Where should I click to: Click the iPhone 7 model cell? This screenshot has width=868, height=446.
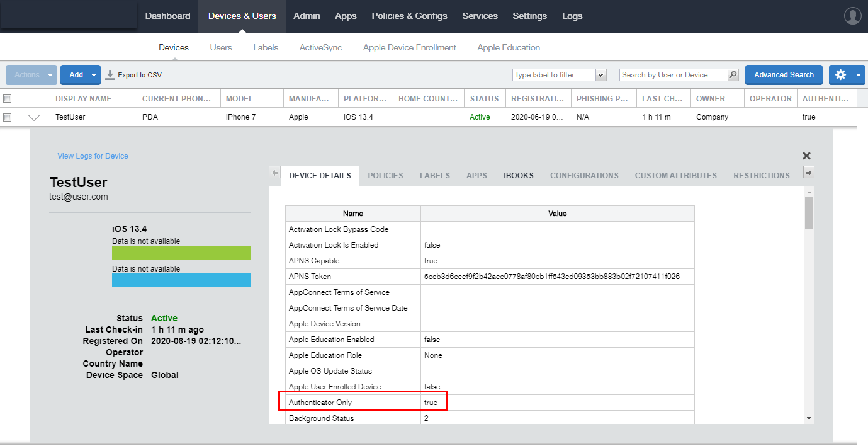[241, 117]
